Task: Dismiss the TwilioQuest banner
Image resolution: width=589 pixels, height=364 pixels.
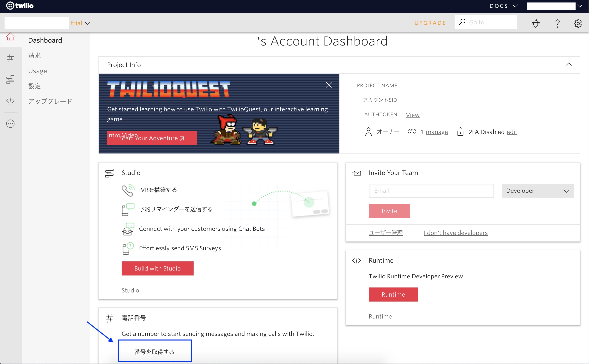Action: point(329,85)
